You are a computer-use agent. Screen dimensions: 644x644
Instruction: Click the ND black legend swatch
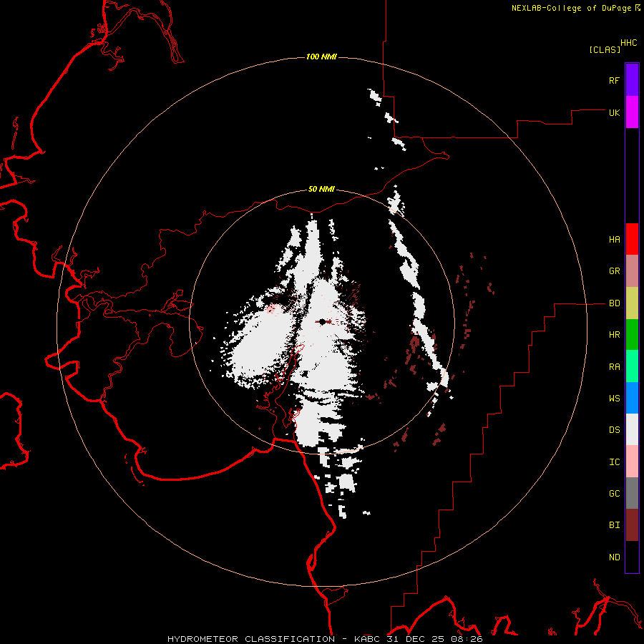pos(632,557)
